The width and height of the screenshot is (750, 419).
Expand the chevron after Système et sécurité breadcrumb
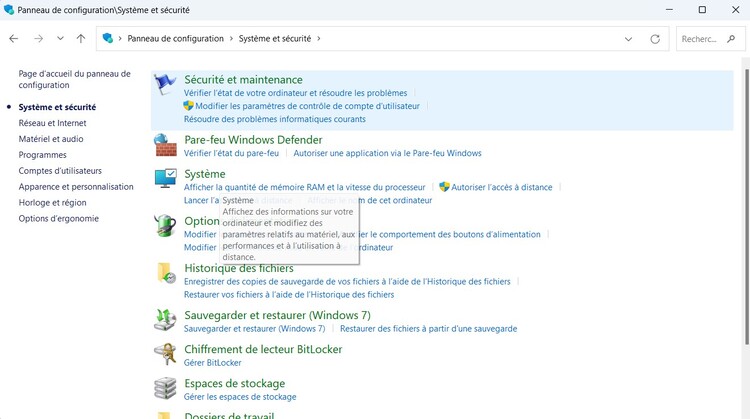point(319,39)
